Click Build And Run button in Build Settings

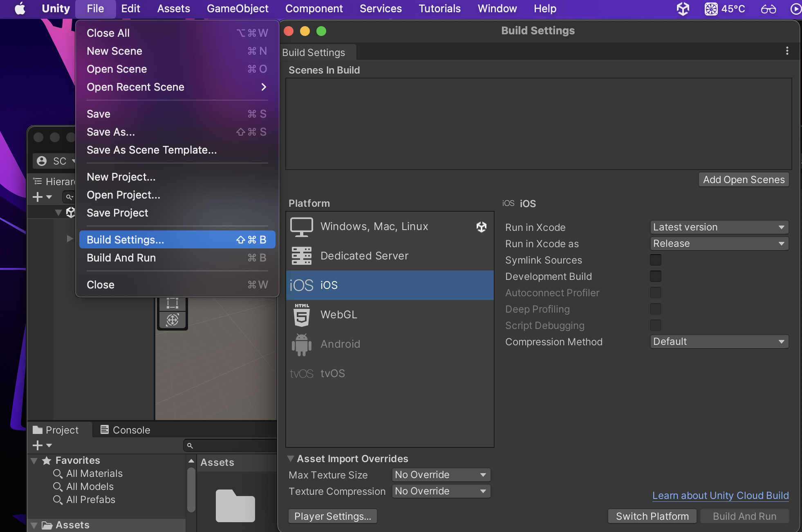744,516
